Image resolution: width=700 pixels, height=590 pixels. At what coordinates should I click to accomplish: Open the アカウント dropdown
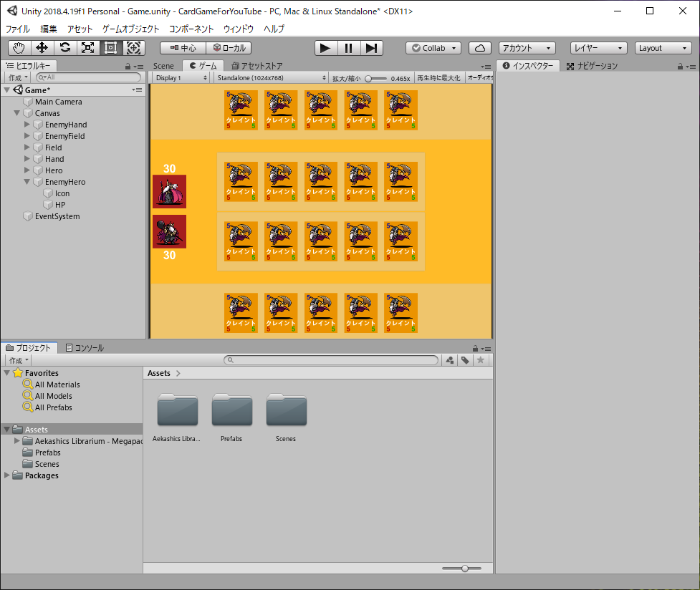[527, 48]
